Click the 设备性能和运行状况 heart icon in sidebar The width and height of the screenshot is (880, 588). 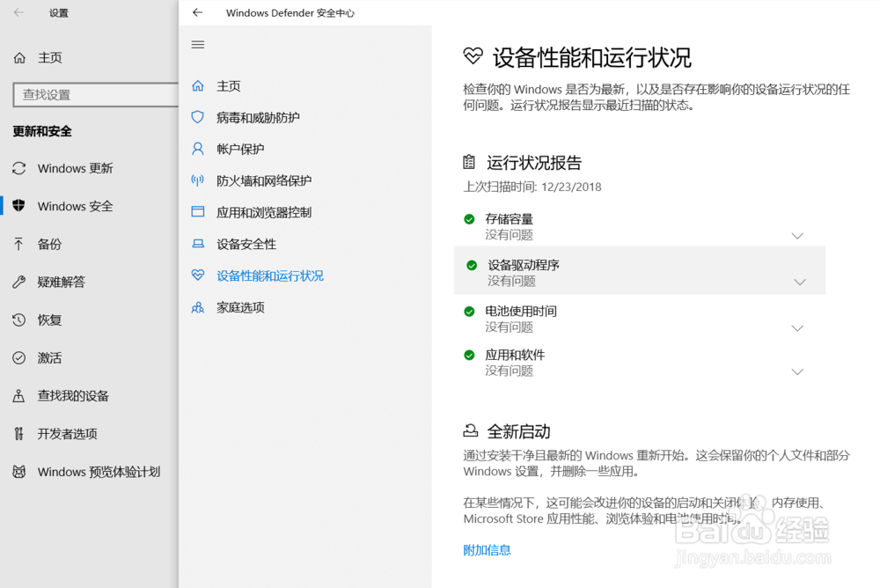tap(197, 276)
